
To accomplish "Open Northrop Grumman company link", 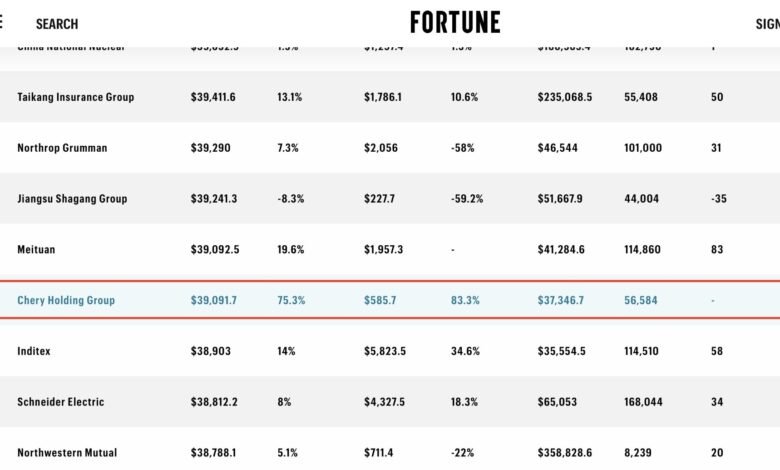I will tap(62, 148).
